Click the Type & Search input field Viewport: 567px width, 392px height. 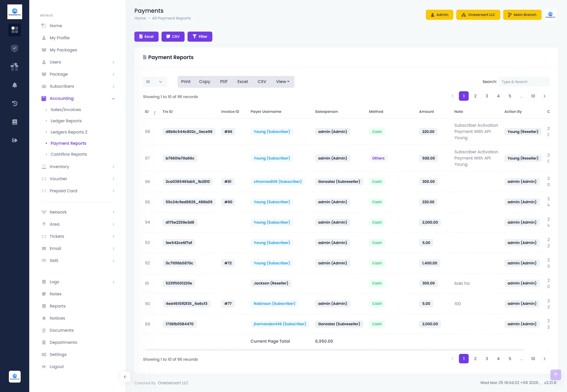[524, 82]
